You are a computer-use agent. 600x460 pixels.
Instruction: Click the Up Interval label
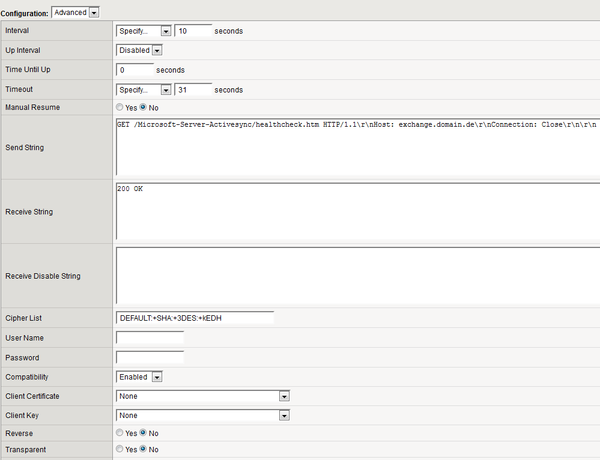click(23, 50)
